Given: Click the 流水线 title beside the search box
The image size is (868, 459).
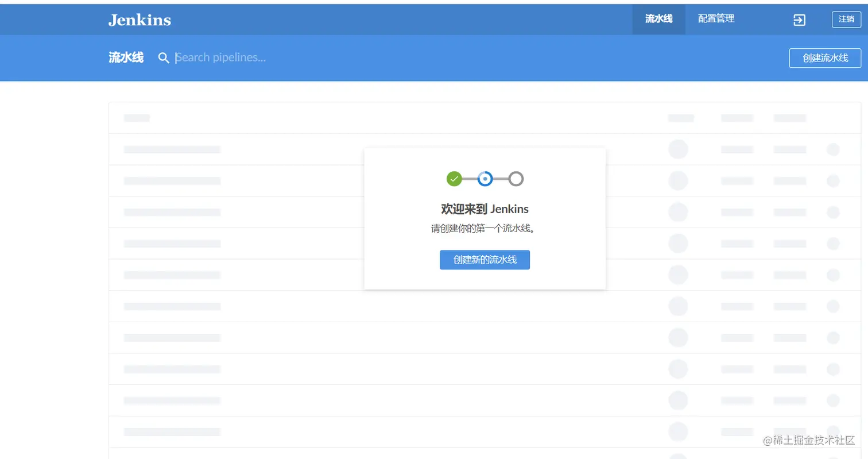Looking at the screenshot, I should click(126, 57).
